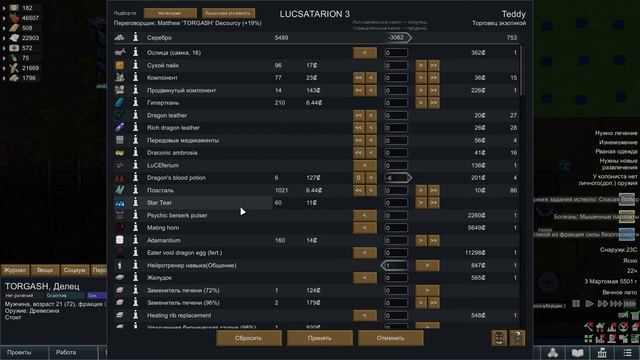Open the book history icon in bottom bar

(x=577, y=353)
